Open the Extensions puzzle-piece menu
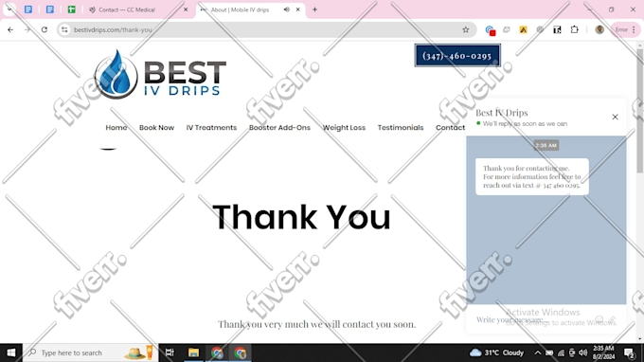Image resolution: width=644 pixels, height=362 pixels. coord(574,29)
